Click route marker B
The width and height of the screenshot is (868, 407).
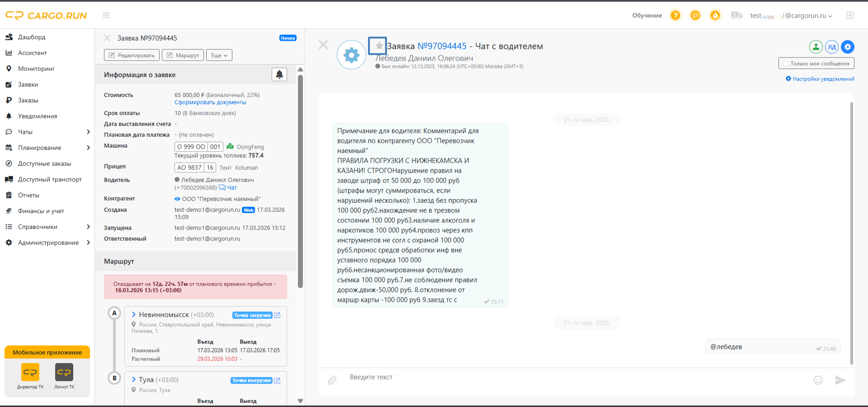click(x=114, y=378)
